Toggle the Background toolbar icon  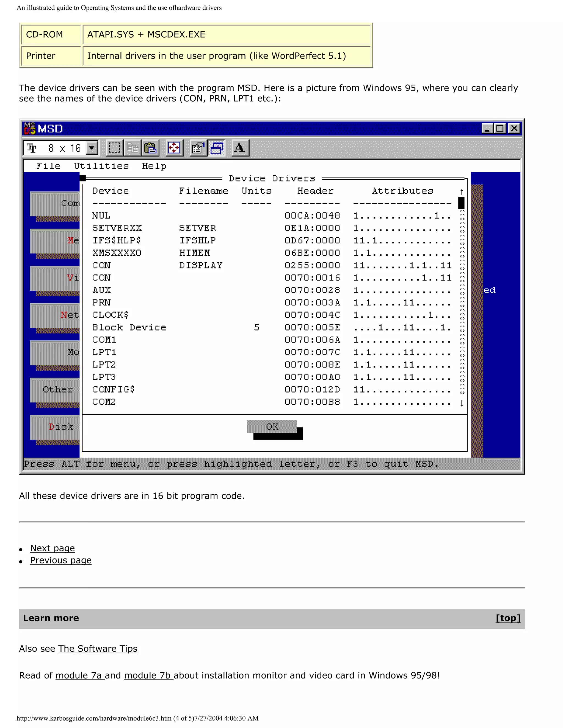[216, 148]
